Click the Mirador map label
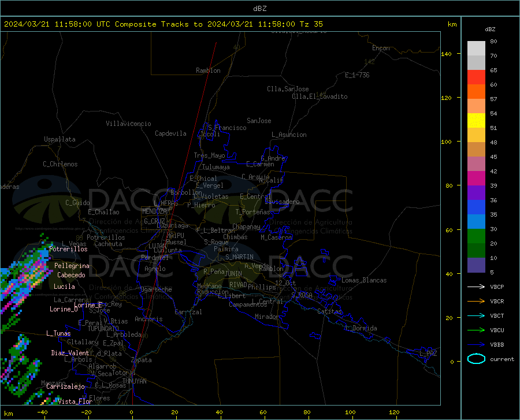 (x=266, y=317)
